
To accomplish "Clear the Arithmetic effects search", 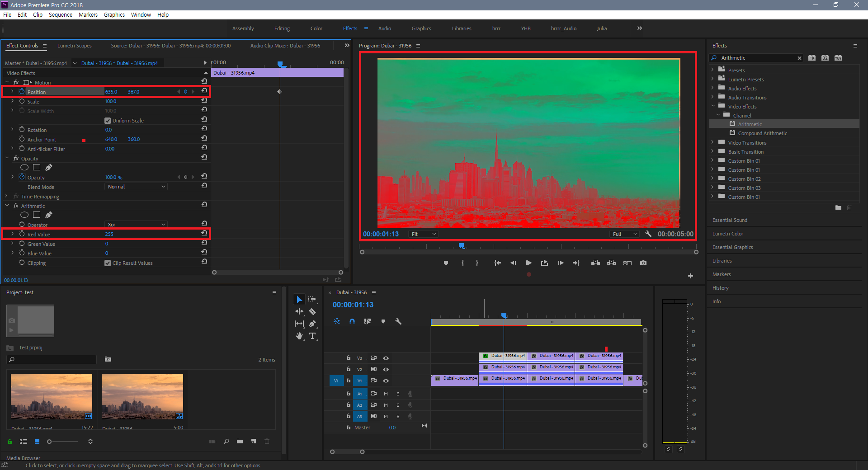I will 799,58.
